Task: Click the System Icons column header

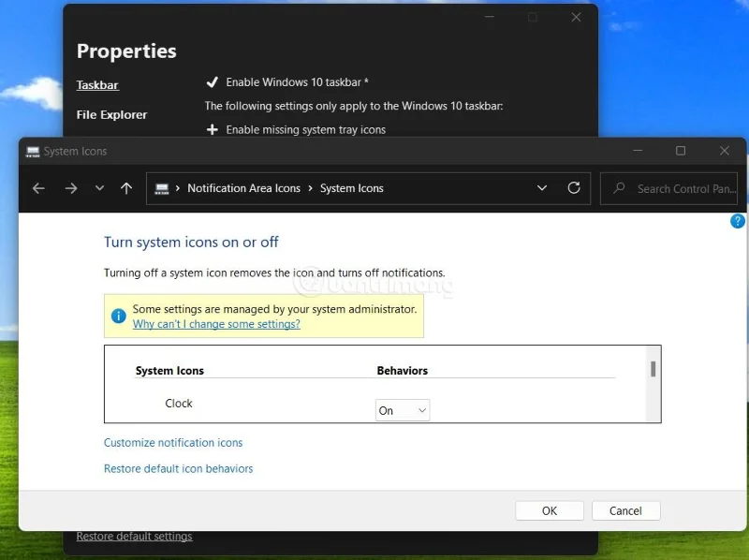Action: (169, 370)
